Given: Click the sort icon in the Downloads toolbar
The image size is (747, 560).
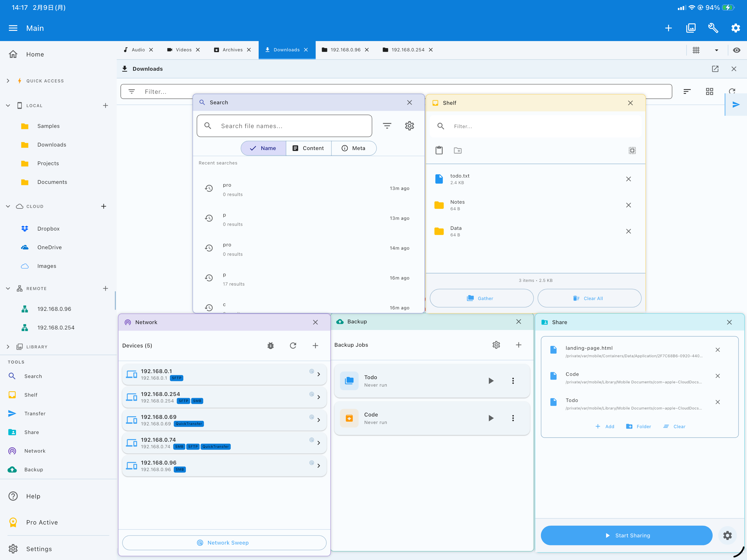Looking at the screenshot, I should [x=687, y=91].
